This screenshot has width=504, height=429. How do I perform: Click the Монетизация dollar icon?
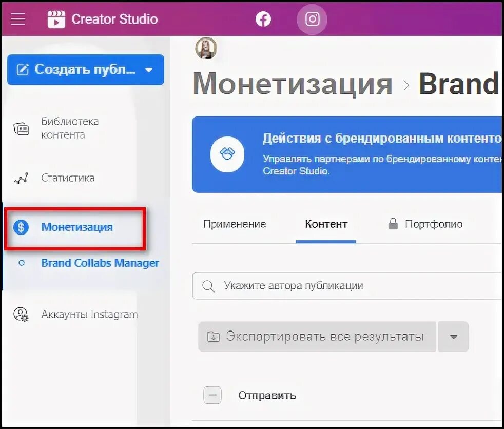[21, 227]
